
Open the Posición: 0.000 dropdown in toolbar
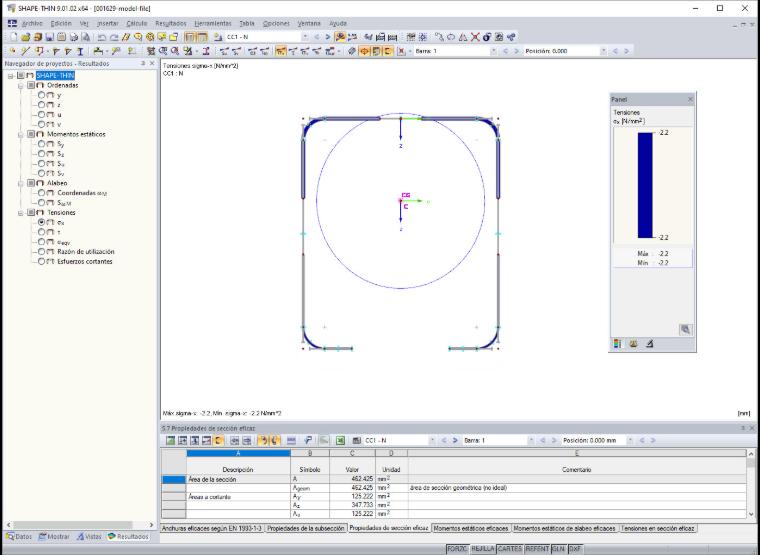pos(603,51)
